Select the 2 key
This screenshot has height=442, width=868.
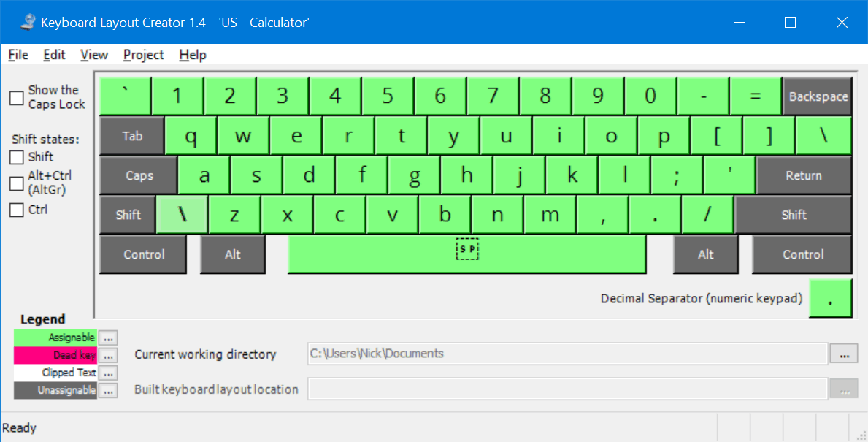click(x=230, y=96)
